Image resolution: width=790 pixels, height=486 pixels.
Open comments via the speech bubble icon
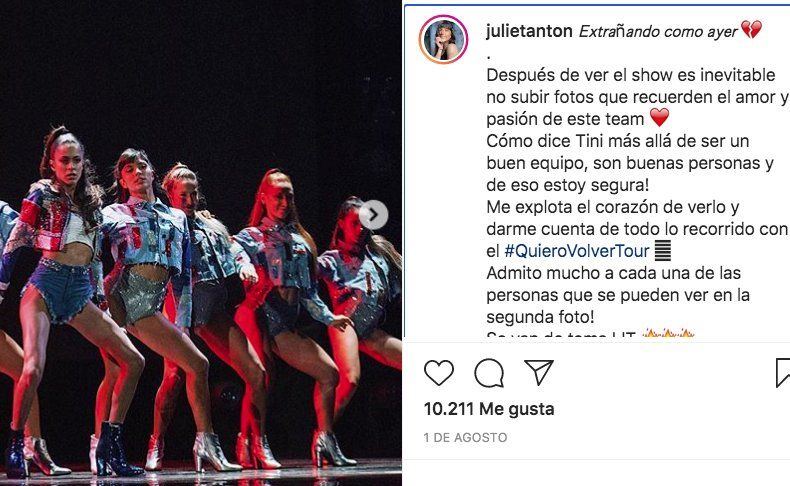[x=489, y=373]
